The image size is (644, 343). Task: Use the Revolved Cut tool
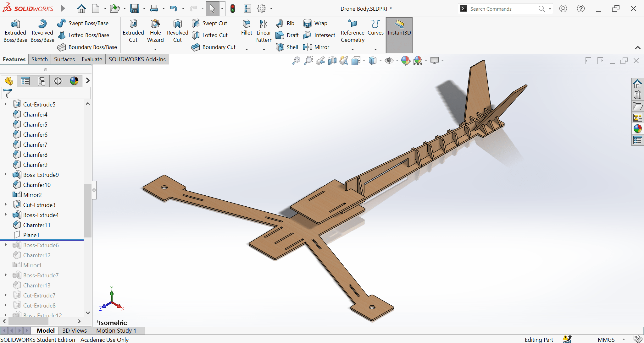pyautogui.click(x=177, y=31)
